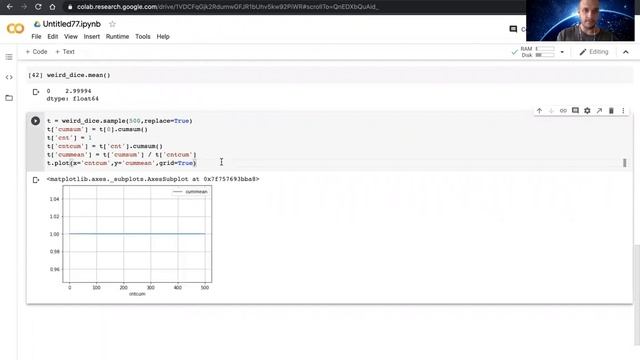Go back in the browser
The height and width of the screenshot is (360, 640).
[x=9, y=7]
